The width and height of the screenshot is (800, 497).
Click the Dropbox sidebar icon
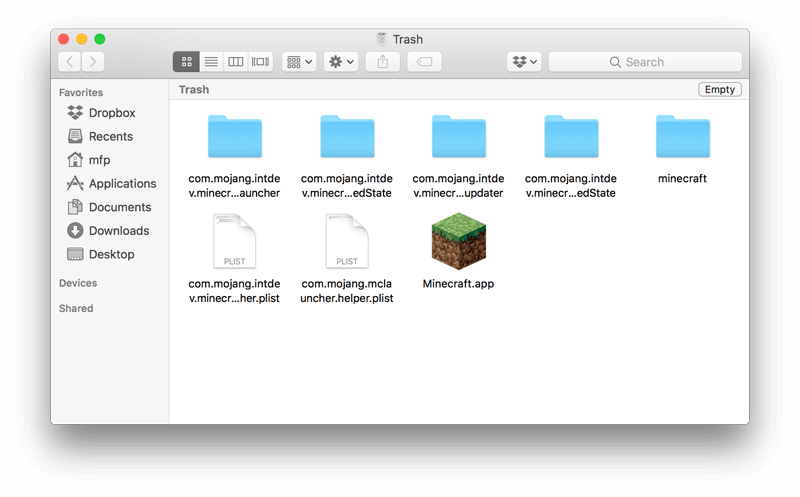click(75, 112)
